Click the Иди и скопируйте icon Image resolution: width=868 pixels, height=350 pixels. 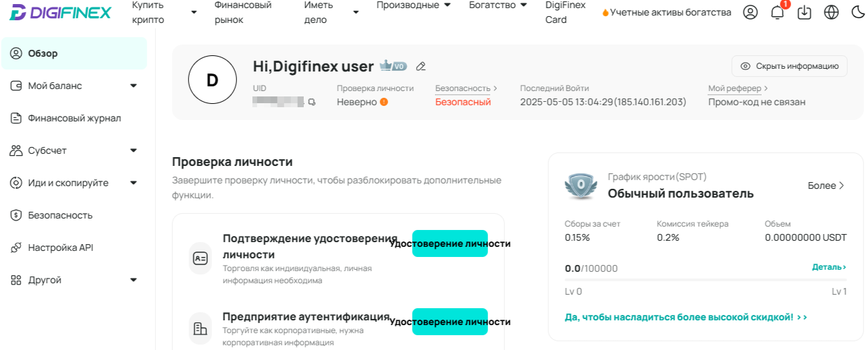[16, 183]
